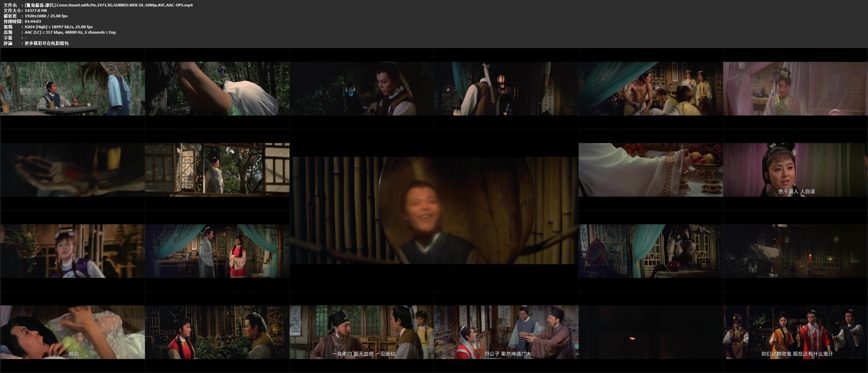868x373 pixels.
Task: Click large center frame of smiling man
Action: point(434,210)
